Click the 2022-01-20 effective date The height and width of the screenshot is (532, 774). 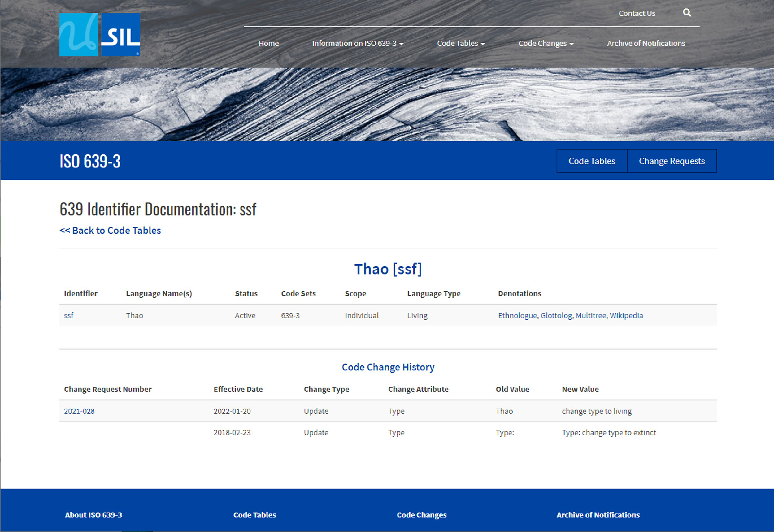(x=232, y=411)
